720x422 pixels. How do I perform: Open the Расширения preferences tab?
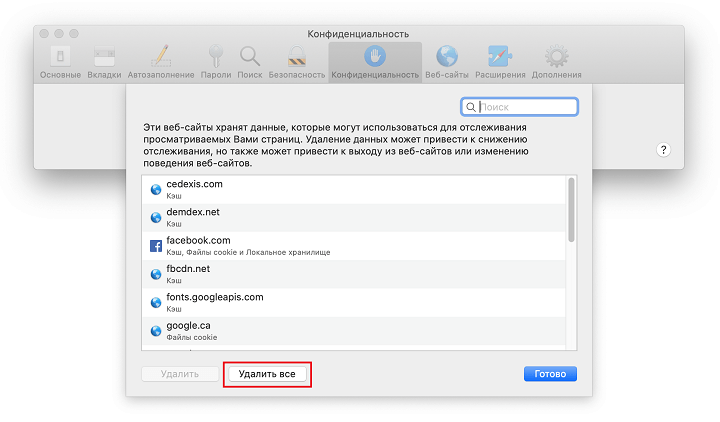click(500, 57)
